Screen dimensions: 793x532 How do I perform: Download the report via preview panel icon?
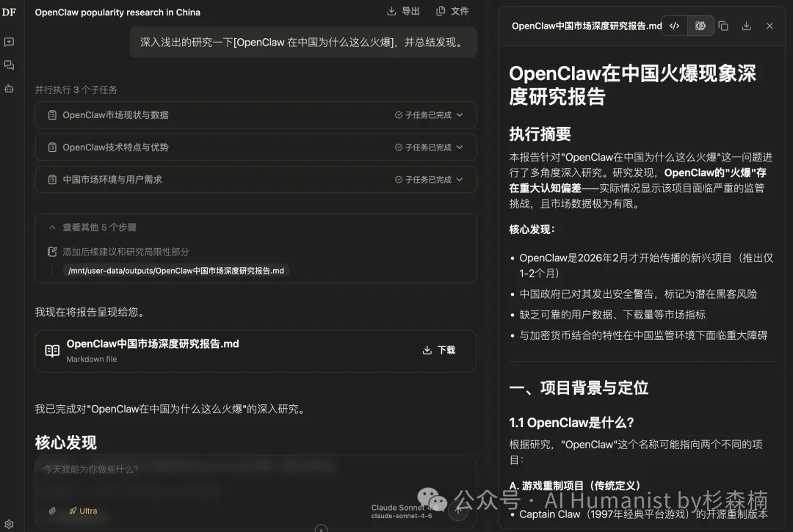tap(747, 26)
